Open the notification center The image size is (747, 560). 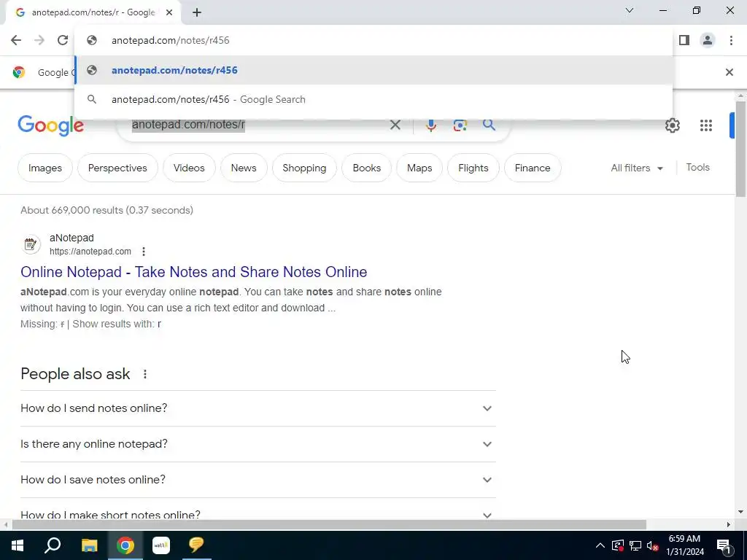[724, 545]
